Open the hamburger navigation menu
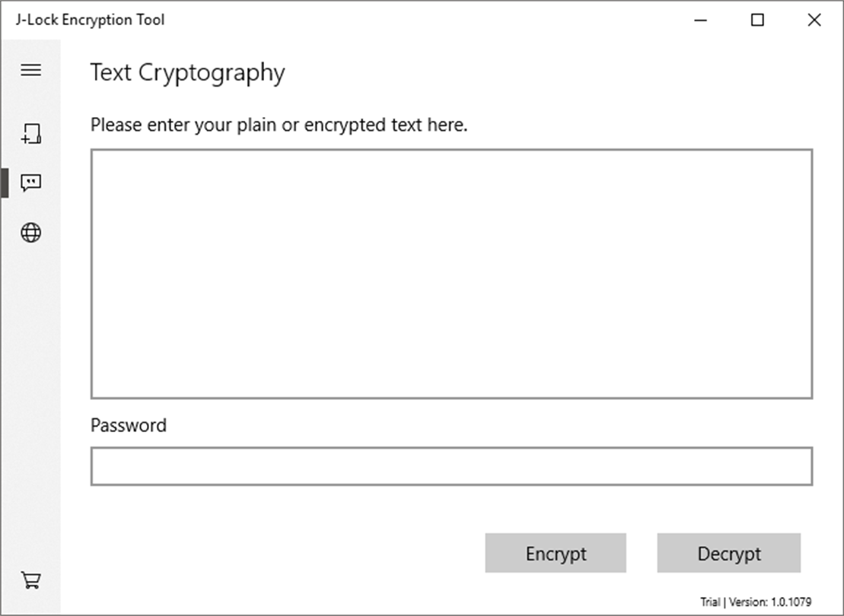The image size is (844, 616). [30, 70]
